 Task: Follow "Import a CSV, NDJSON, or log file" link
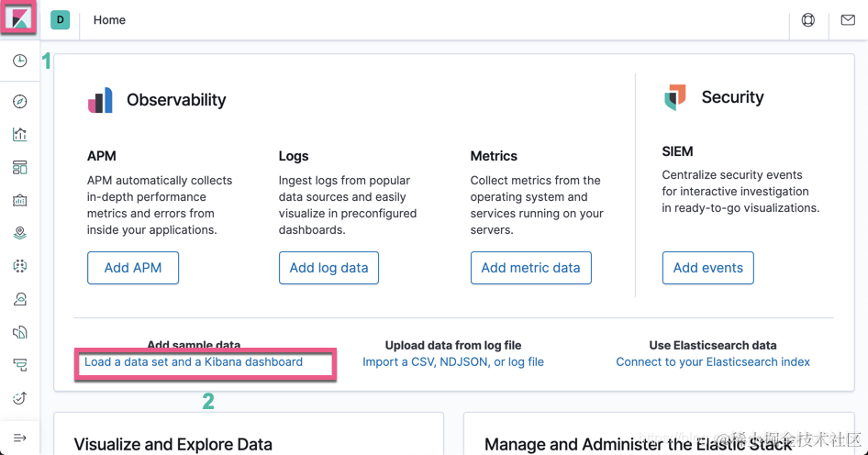[x=453, y=362]
